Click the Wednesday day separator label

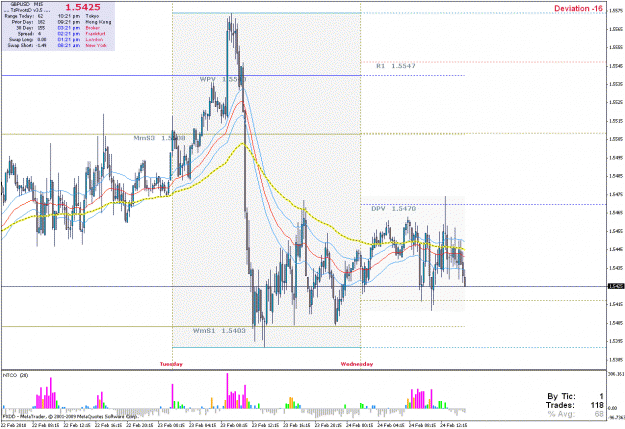357,364
